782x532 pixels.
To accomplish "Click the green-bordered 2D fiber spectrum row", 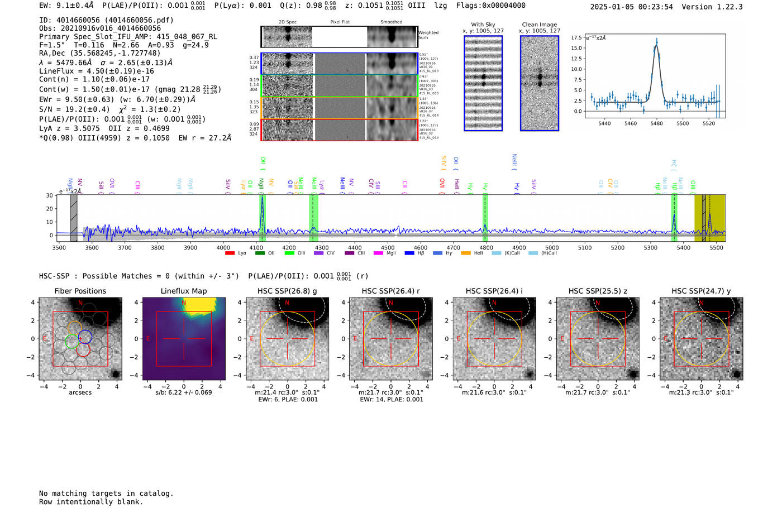I will tap(340, 85).
